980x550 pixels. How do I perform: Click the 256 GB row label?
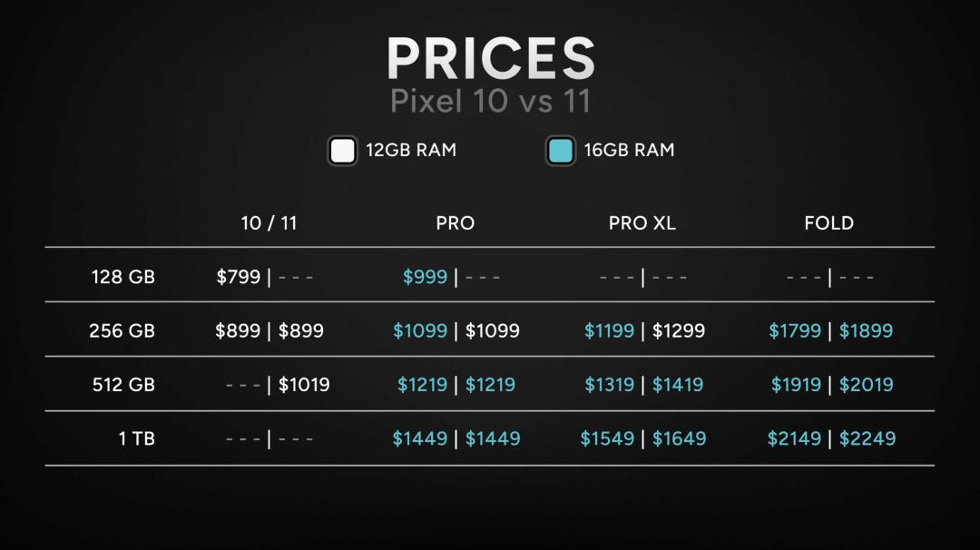pos(122,330)
